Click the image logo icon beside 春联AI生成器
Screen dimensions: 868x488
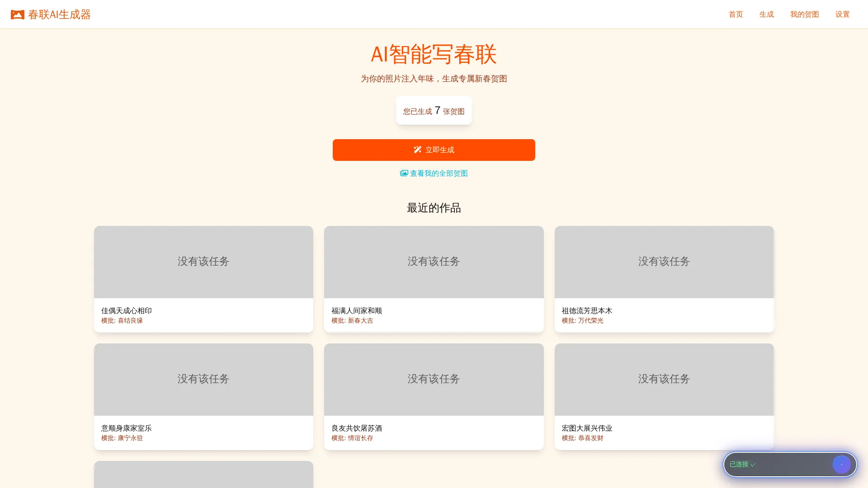[x=17, y=14]
